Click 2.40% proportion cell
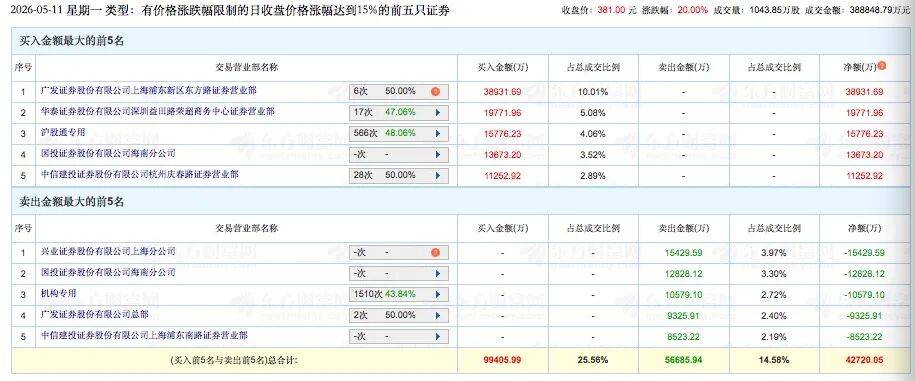The width and height of the screenshot is (915, 381). click(x=774, y=316)
